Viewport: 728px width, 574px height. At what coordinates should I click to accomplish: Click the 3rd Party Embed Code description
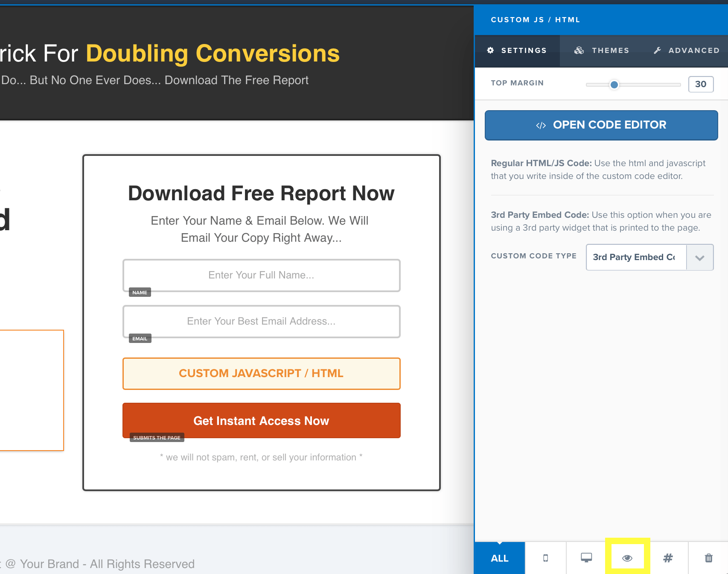[x=601, y=221]
